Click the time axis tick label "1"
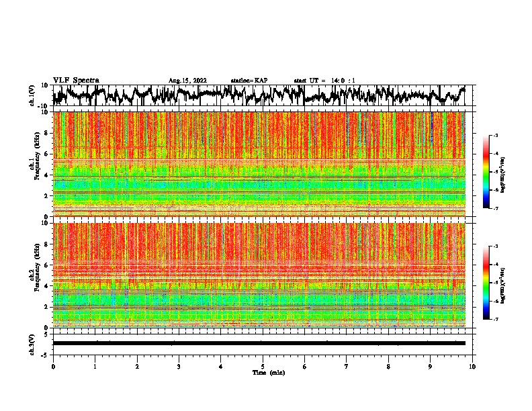The image size is (532, 411). (x=95, y=367)
